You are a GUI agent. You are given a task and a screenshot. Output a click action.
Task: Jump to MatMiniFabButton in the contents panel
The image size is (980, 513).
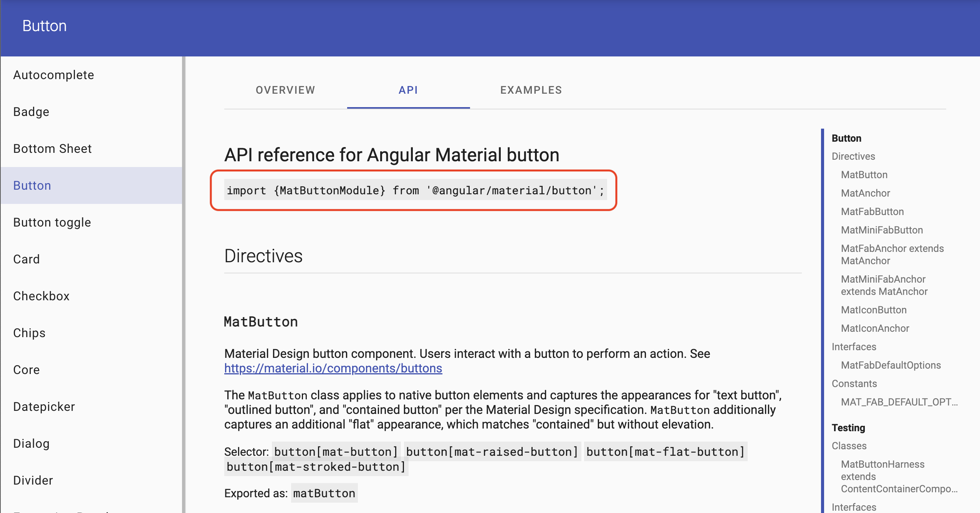pos(881,230)
